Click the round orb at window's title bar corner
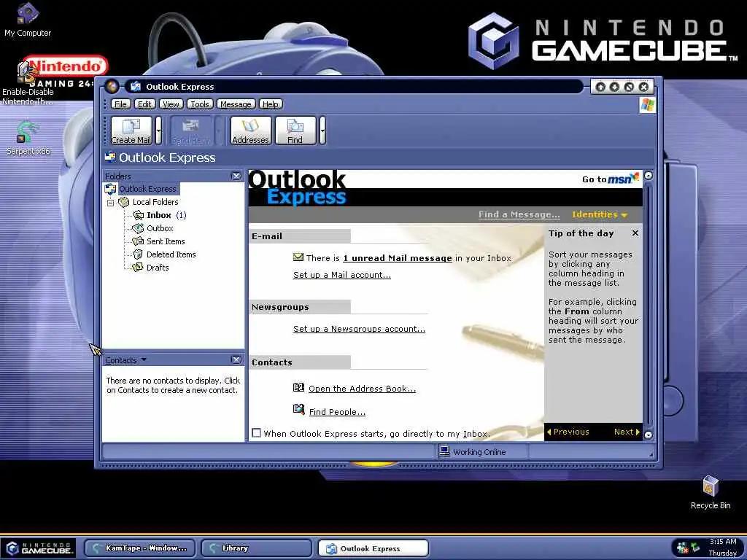The width and height of the screenshot is (747, 560). pos(112,86)
